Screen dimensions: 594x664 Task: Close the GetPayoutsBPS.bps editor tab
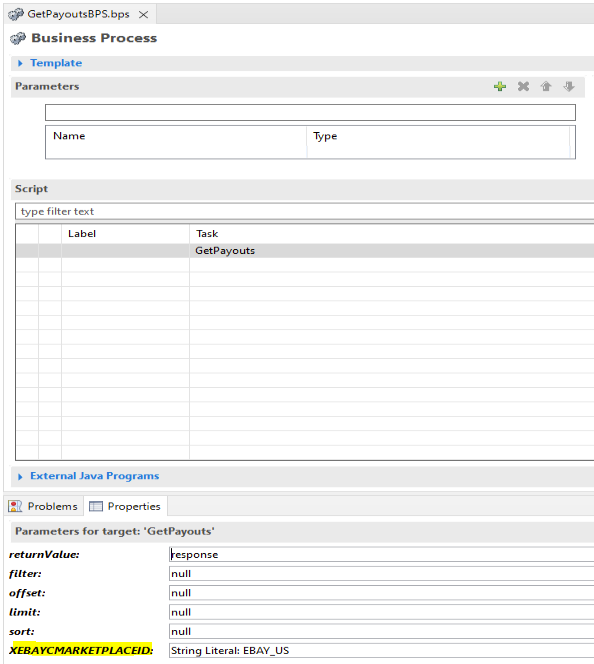[144, 14]
